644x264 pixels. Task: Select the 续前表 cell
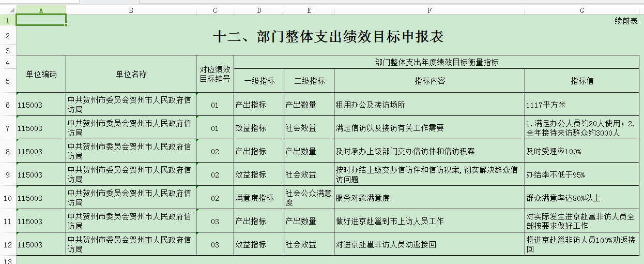click(626, 21)
